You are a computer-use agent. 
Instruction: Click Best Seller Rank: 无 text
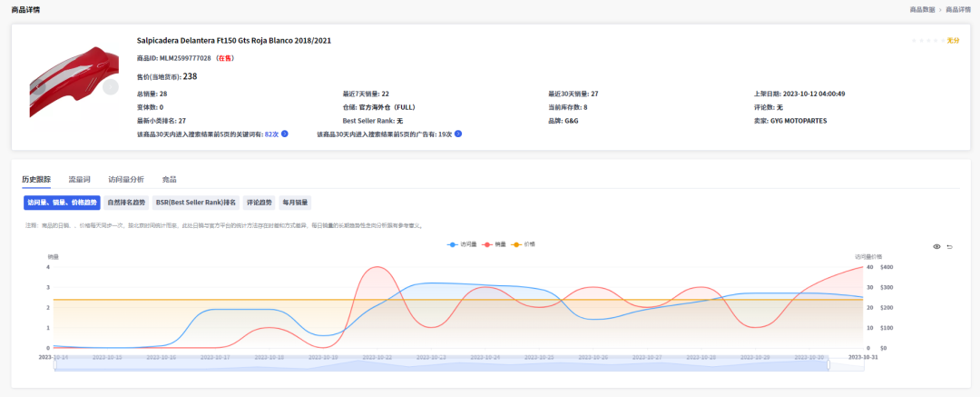(x=373, y=121)
